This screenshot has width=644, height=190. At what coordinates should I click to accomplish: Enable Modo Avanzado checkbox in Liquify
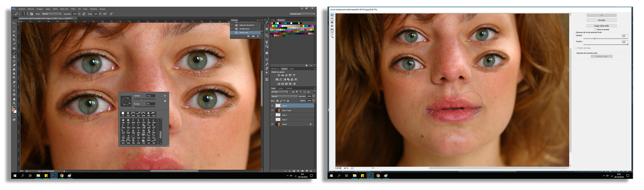click(x=595, y=30)
